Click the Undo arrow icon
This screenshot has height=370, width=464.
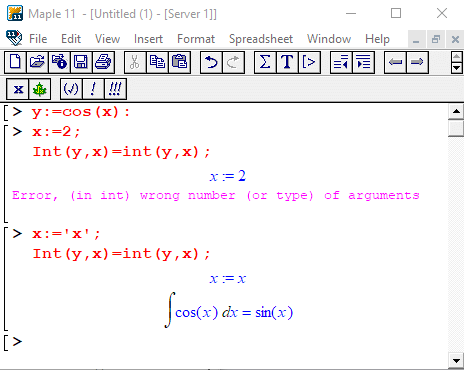coord(211,62)
